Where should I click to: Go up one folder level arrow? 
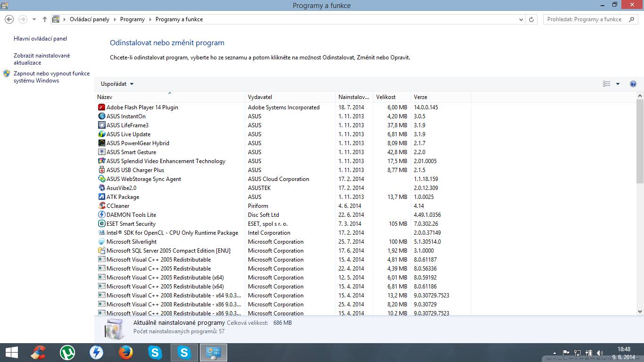coord(45,19)
